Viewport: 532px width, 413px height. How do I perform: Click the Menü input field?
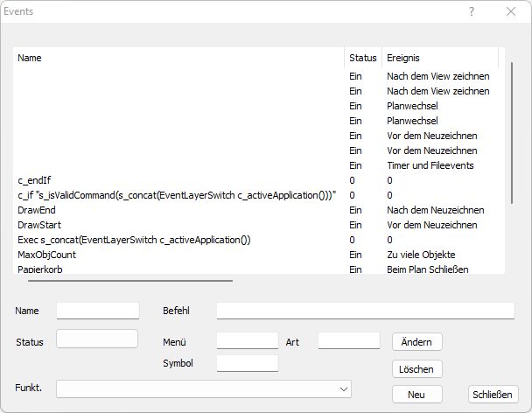247,341
